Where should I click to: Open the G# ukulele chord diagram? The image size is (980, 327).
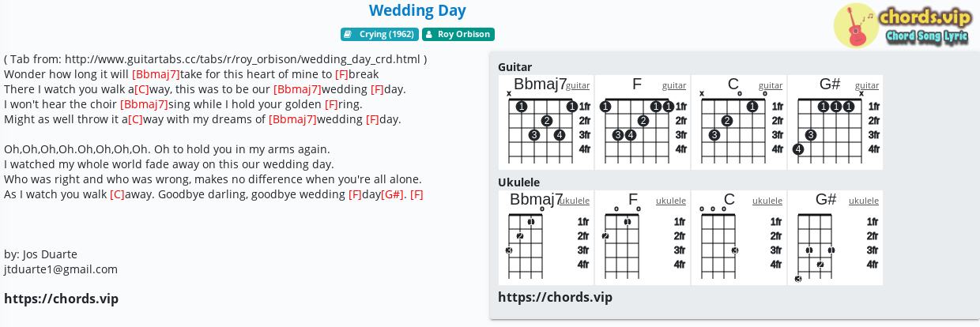[835, 238]
